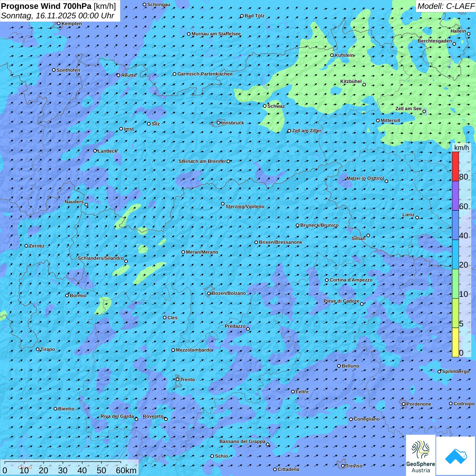Click the 'Rovereto' label
Screen dimensions: 476x476
click(153, 416)
